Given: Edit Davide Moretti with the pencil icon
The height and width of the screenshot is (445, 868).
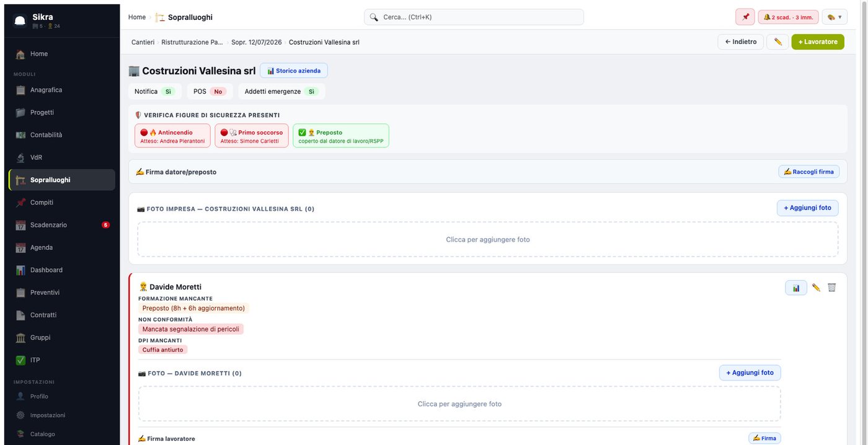Looking at the screenshot, I should point(816,288).
